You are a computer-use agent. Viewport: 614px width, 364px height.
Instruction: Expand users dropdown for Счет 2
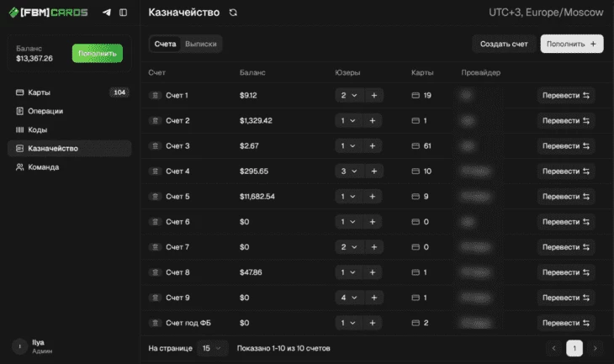coord(348,121)
